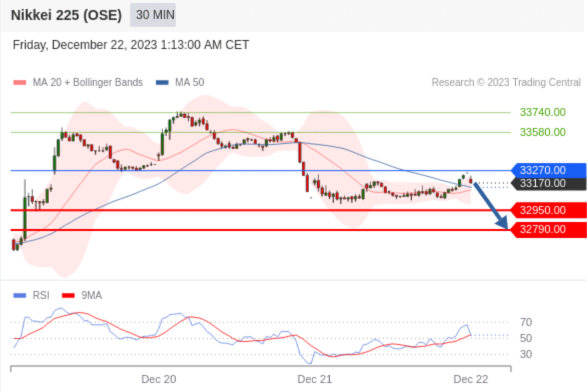Click the blue 33270.00 pivot price tag
587x391 pixels.
tap(549, 170)
